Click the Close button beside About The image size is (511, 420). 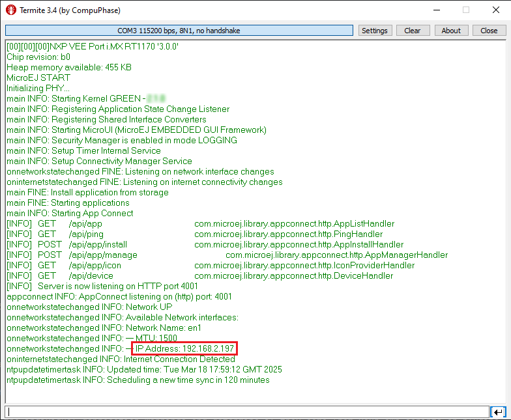click(x=489, y=31)
